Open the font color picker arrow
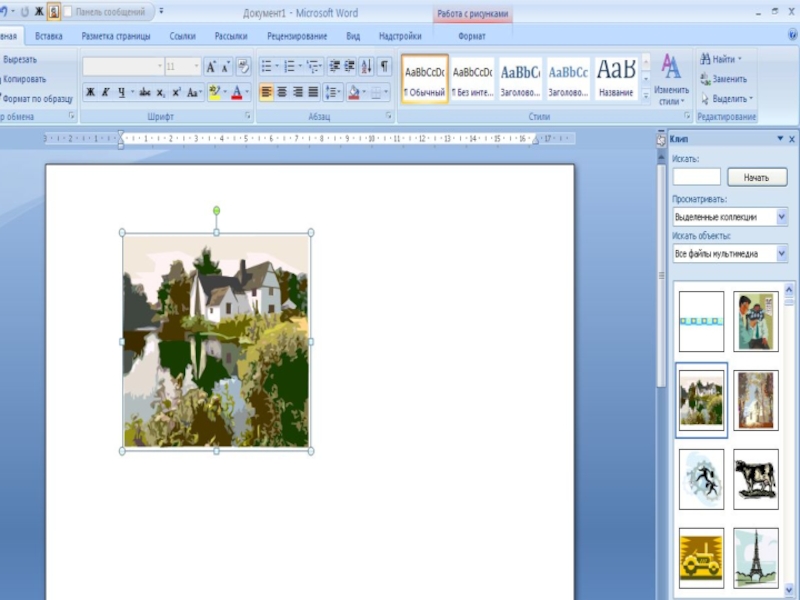 click(x=248, y=92)
